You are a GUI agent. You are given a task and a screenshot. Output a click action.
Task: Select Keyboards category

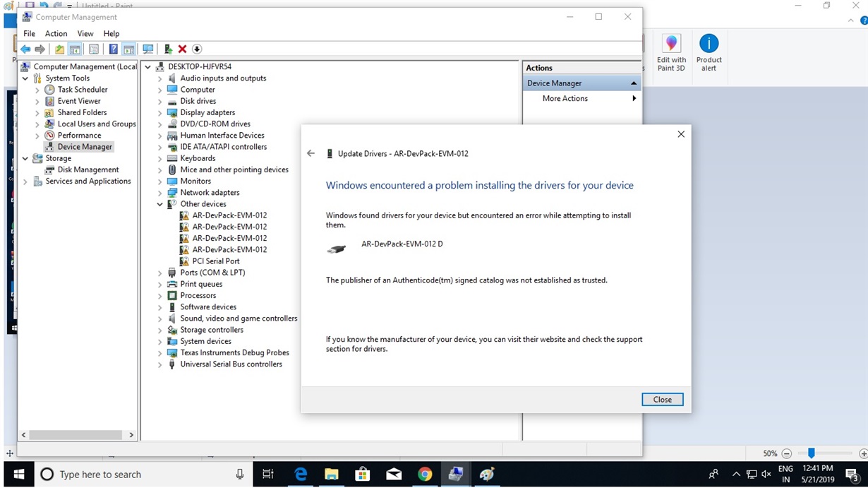198,158
